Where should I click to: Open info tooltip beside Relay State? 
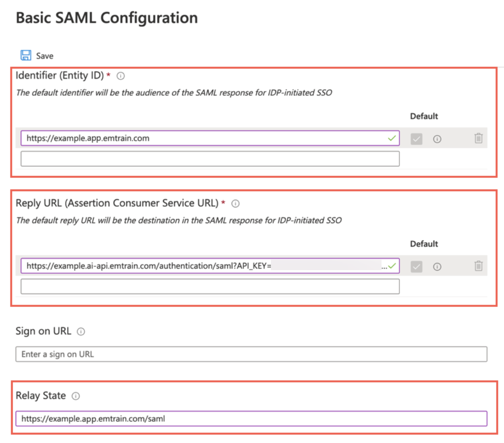point(76,396)
